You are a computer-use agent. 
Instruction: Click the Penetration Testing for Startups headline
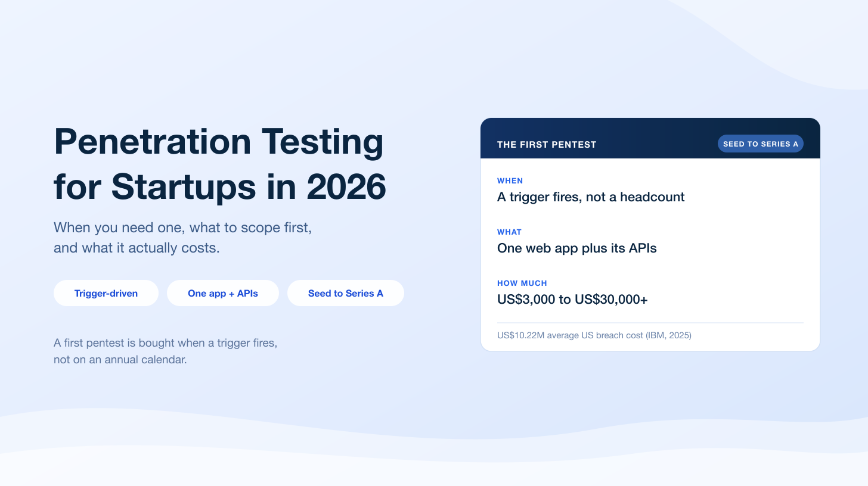tap(220, 164)
